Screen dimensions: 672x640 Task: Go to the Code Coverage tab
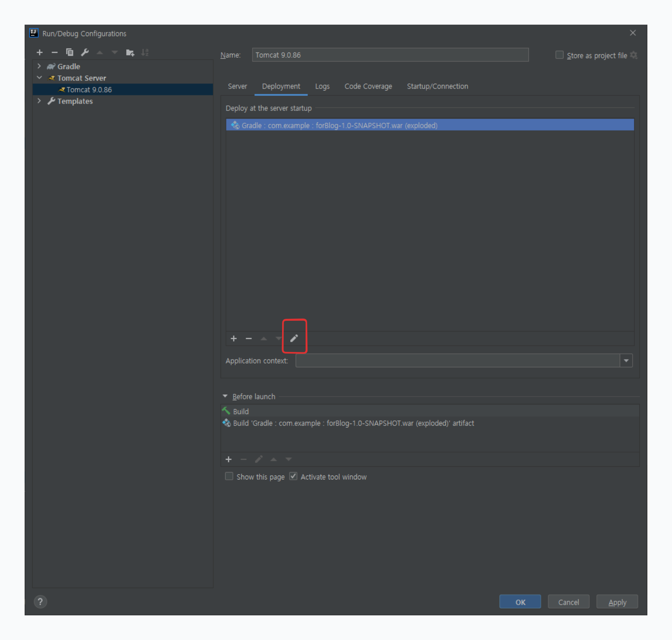(368, 86)
